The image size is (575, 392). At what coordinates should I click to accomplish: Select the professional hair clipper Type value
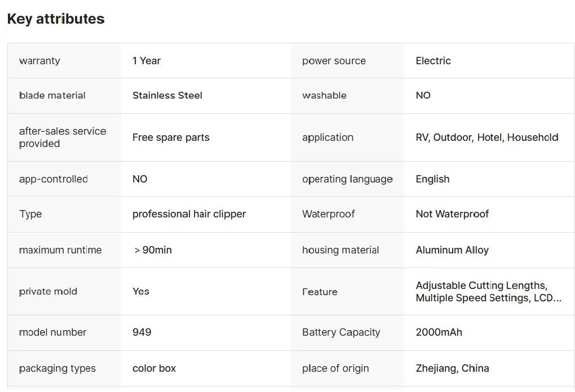(189, 214)
